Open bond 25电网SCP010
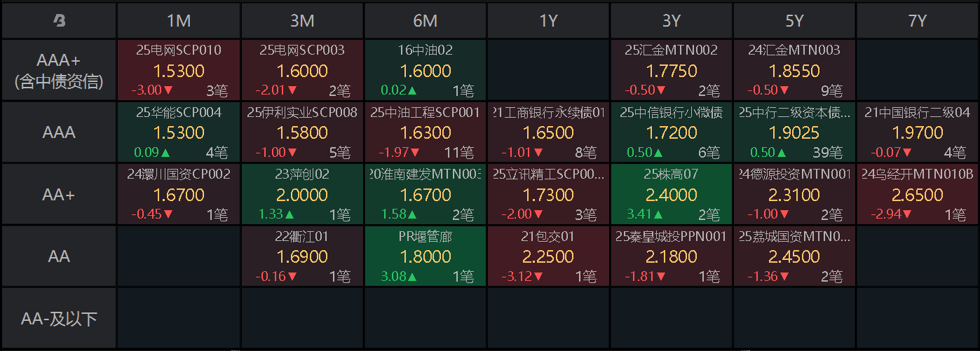This screenshot has width=980, height=351. coord(179,50)
